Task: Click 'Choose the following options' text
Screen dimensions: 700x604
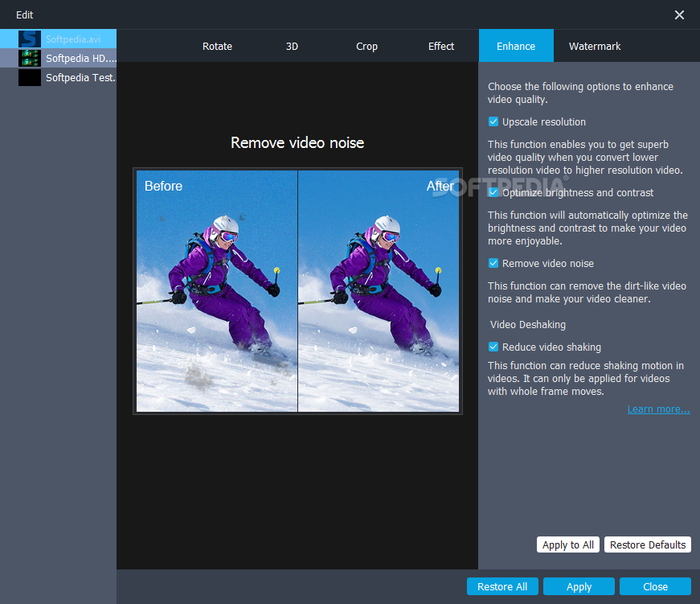Action: pos(580,92)
